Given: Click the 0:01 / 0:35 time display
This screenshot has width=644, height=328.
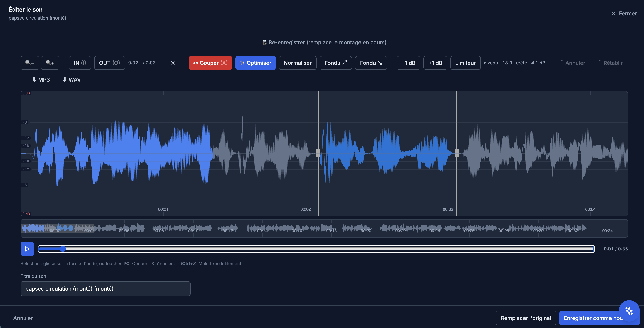Looking at the screenshot, I should pyautogui.click(x=616, y=249).
